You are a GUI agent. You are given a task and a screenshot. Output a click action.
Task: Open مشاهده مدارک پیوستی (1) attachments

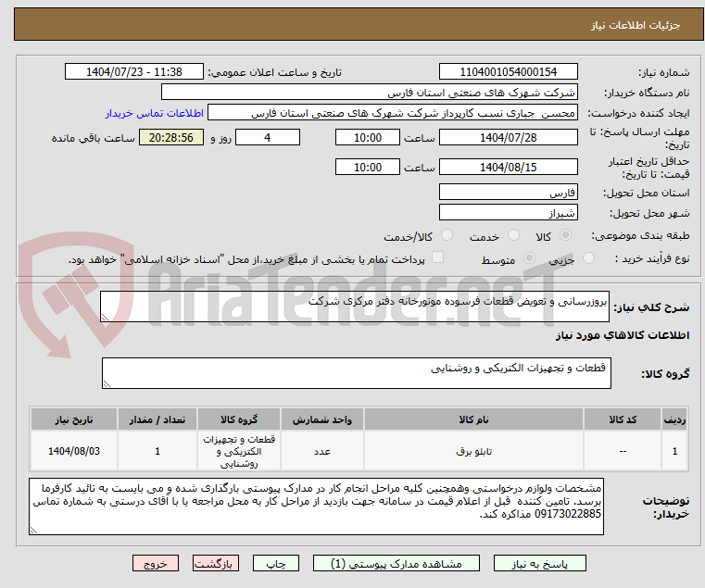tap(397, 563)
